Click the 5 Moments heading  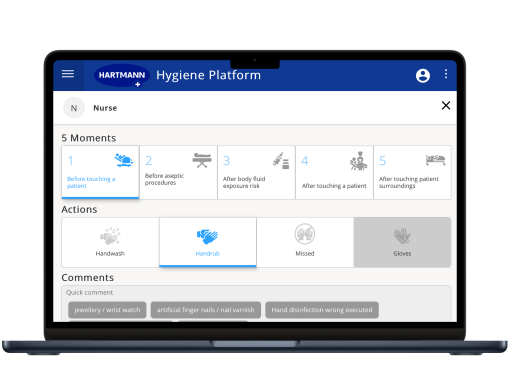[89, 138]
